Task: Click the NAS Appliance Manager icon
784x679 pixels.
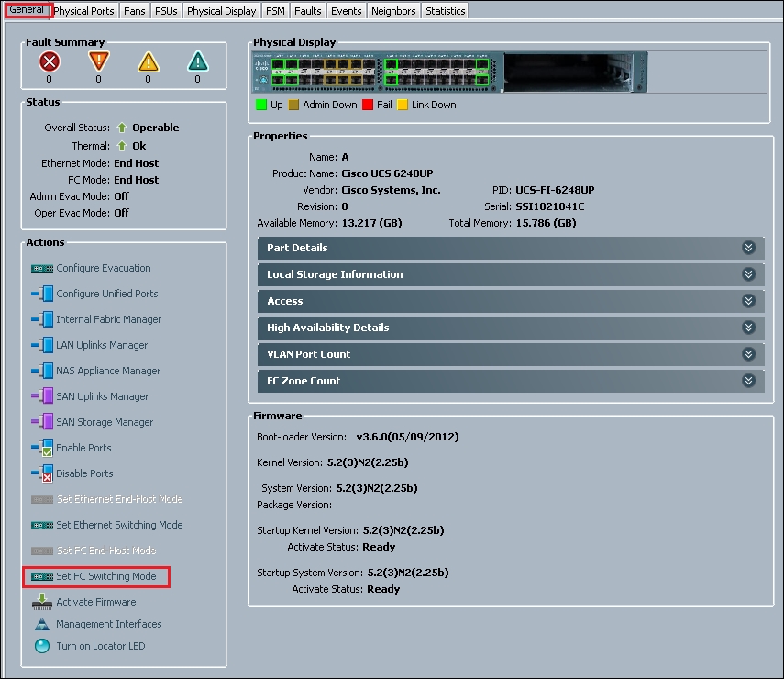Action: point(42,371)
